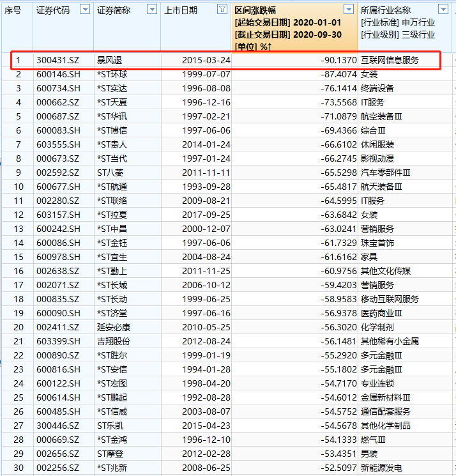Viewport: 456px width, 476px height.
Task: Select stock code 300431.SZ
Action: 58,60
